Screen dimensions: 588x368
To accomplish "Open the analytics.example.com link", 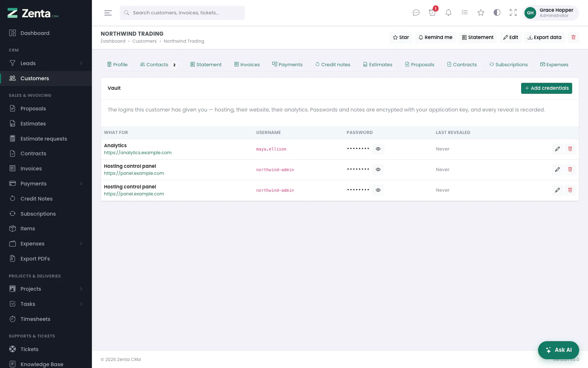I will [137, 153].
